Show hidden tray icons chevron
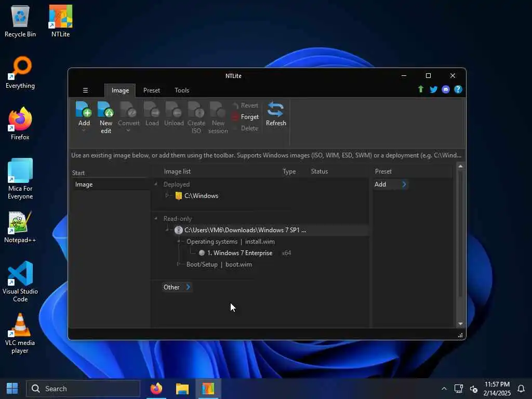This screenshot has width=532, height=399. (444, 389)
